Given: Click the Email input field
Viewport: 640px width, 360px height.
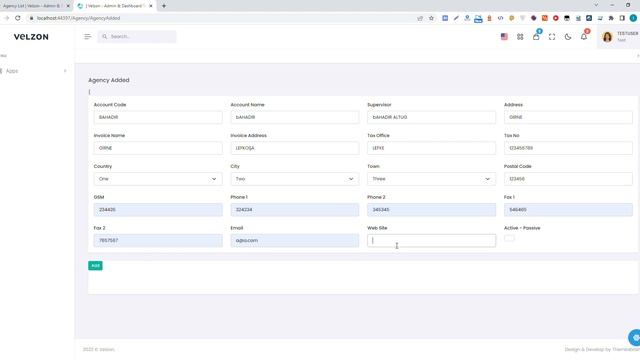Looking at the screenshot, I should [x=295, y=240].
